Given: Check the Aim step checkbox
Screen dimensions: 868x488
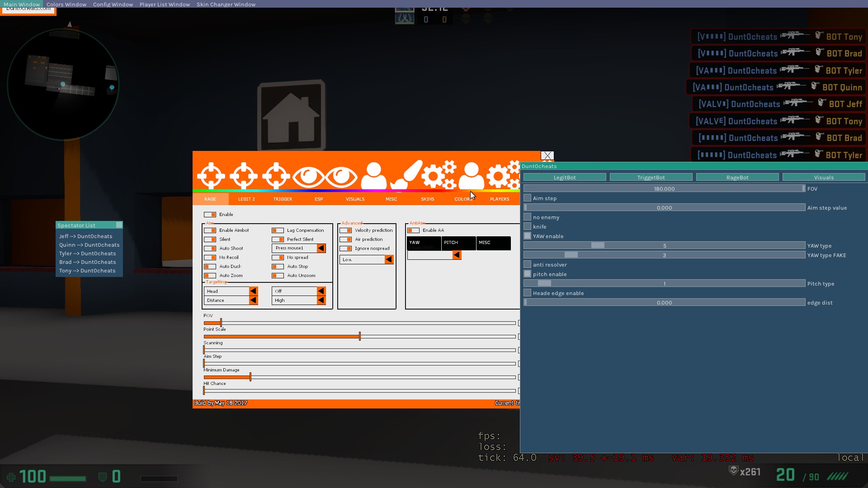Looking at the screenshot, I should click(x=527, y=198).
